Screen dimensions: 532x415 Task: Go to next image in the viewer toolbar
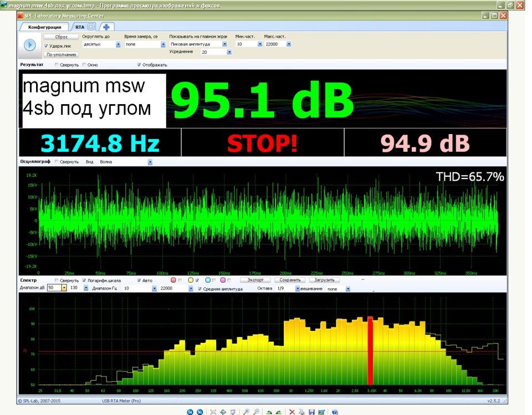pyautogui.click(x=200, y=412)
